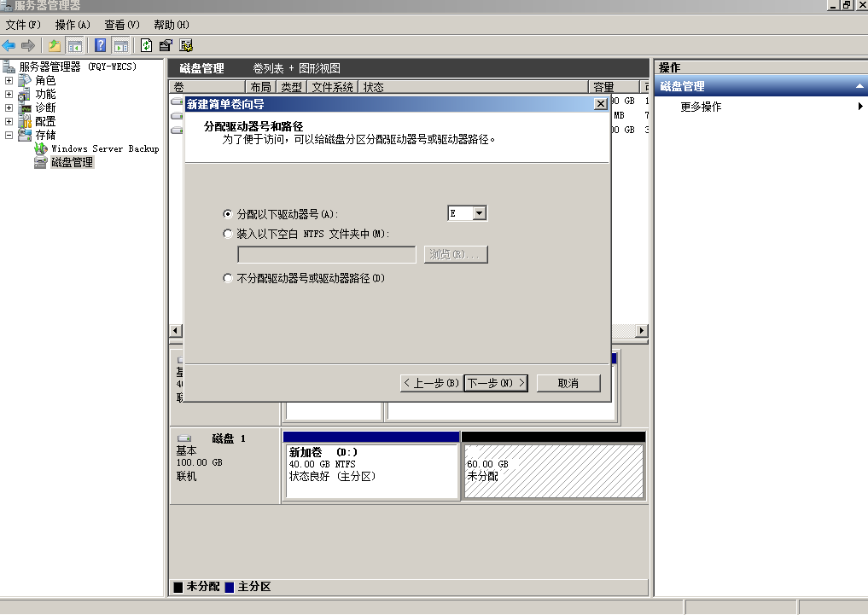This screenshot has width=868, height=615.
Task: Click the green refresh toolbar icon
Action: [x=147, y=45]
